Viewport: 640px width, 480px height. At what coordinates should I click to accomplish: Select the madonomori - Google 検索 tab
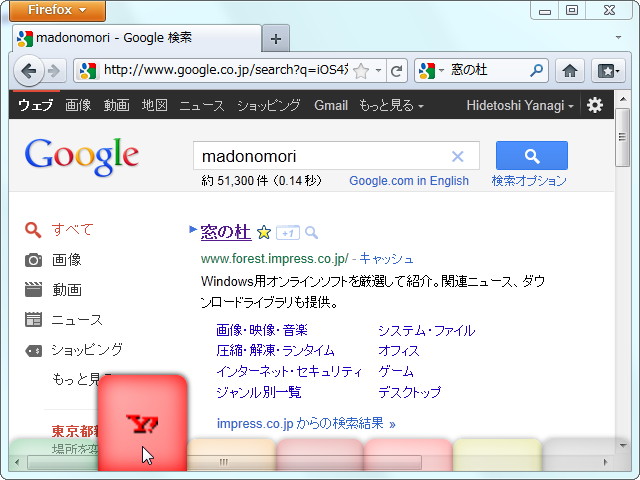(137, 38)
